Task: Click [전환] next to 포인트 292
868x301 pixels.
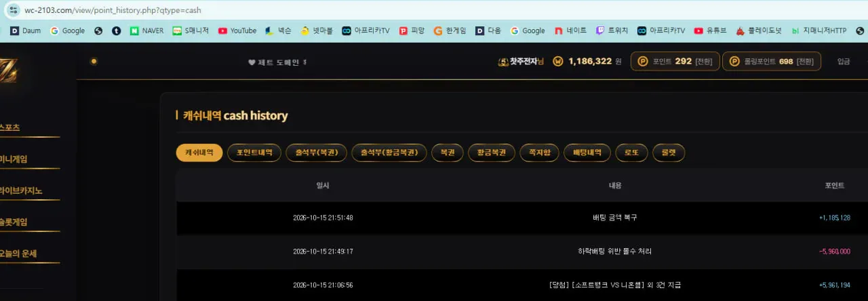Action: tap(703, 62)
